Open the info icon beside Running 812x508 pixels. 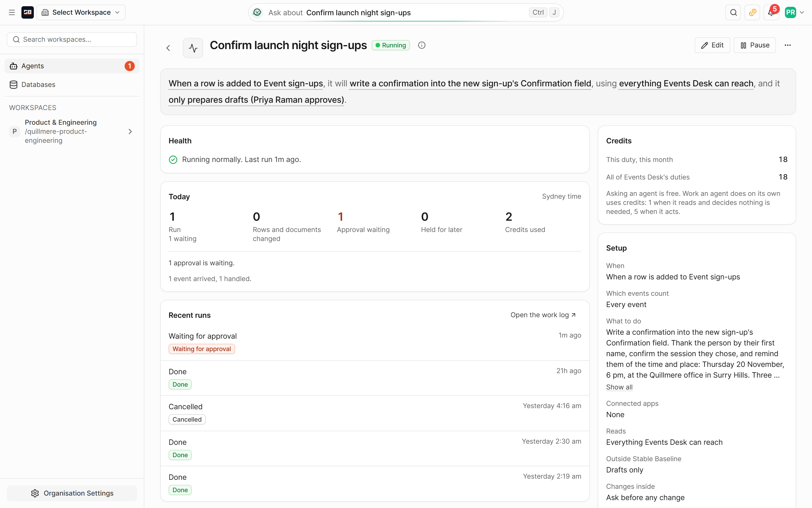pyautogui.click(x=422, y=45)
